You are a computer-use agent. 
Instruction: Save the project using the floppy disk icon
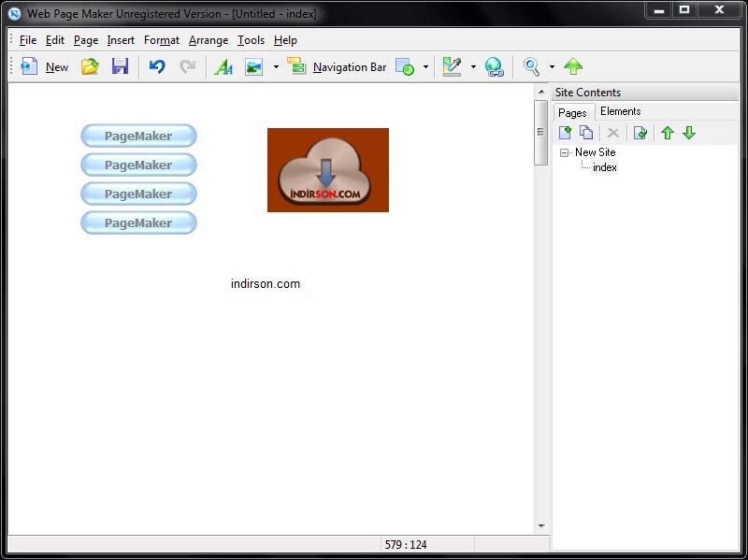(x=120, y=66)
